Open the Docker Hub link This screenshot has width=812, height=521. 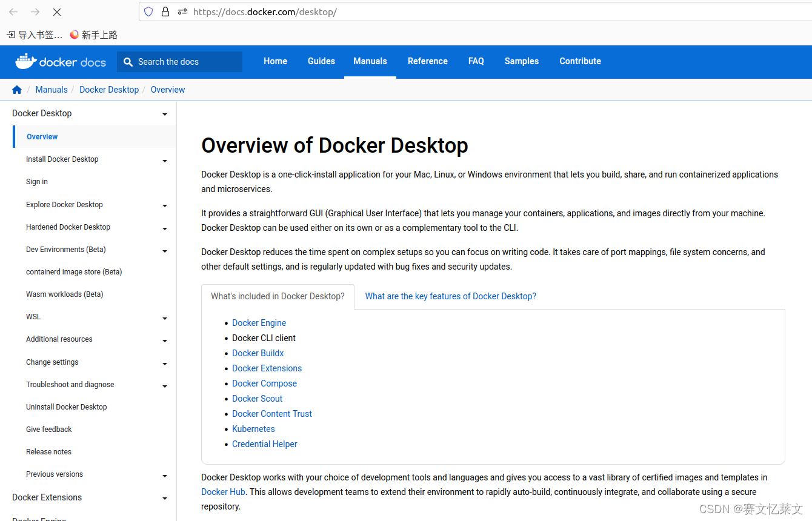coord(223,492)
